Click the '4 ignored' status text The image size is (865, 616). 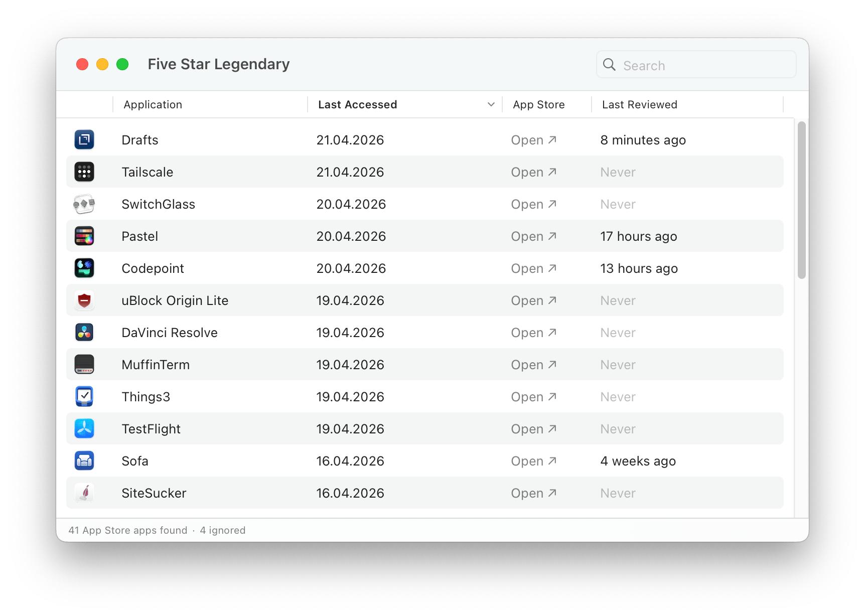pos(222,530)
